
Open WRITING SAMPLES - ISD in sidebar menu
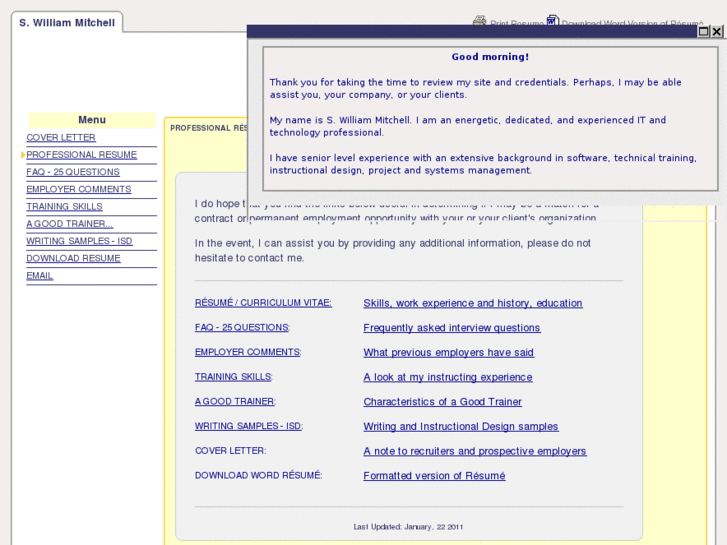[79, 241]
